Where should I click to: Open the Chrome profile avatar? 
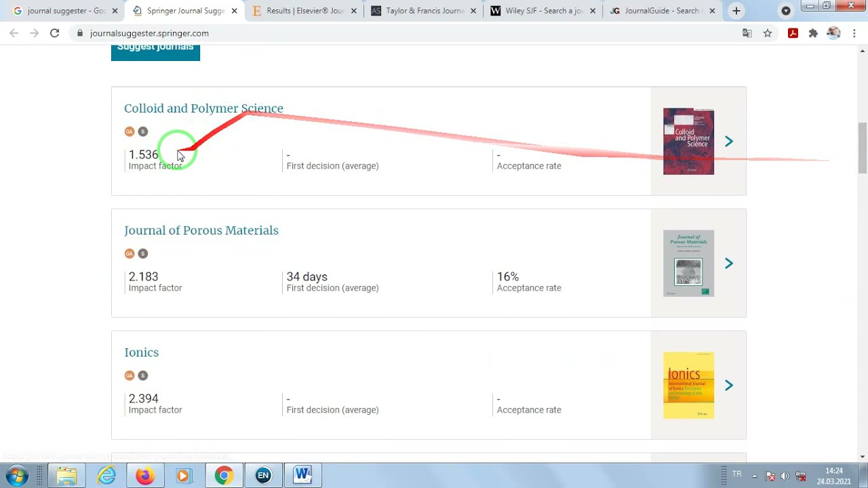click(x=833, y=33)
